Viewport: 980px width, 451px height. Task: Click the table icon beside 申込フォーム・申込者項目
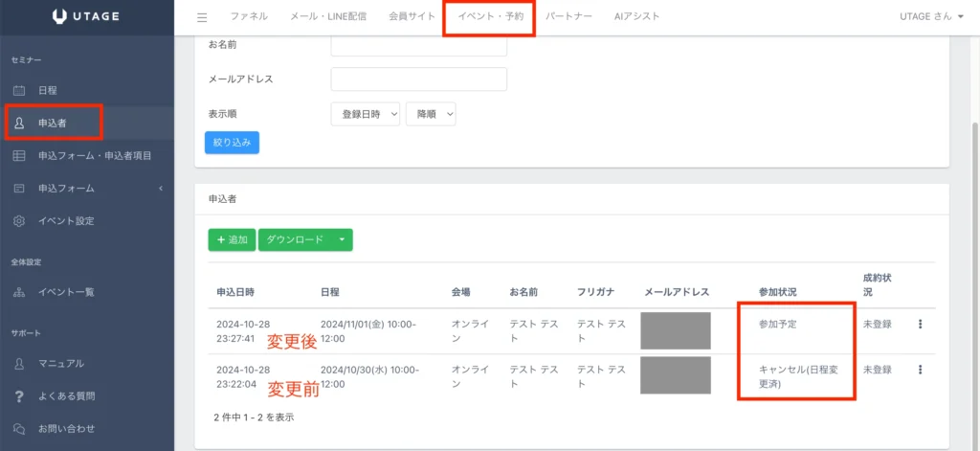tap(19, 156)
